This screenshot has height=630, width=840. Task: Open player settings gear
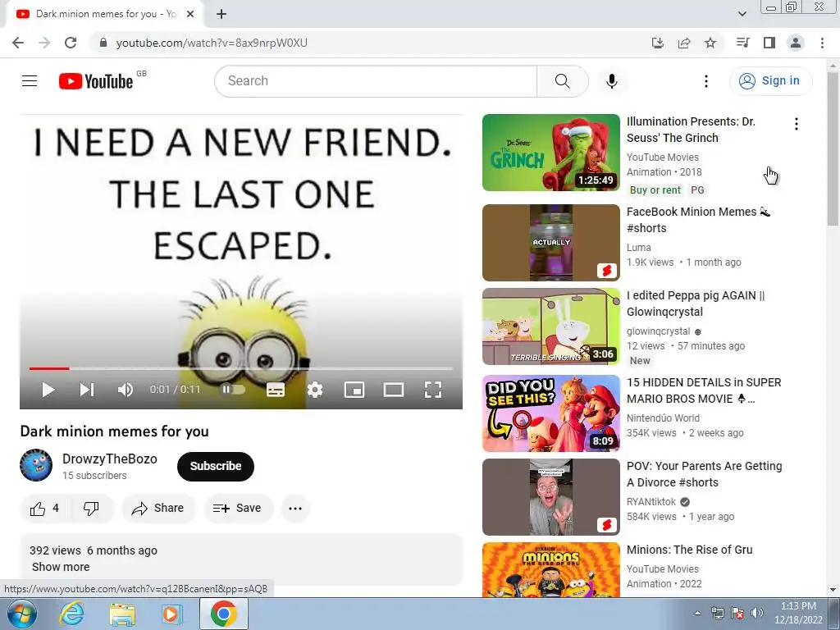tap(315, 390)
